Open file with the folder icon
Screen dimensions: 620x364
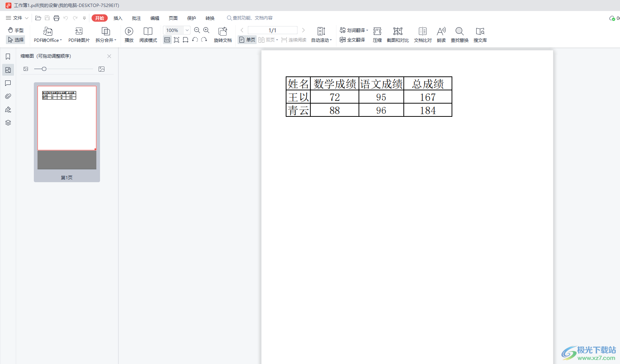pyautogui.click(x=38, y=18)
